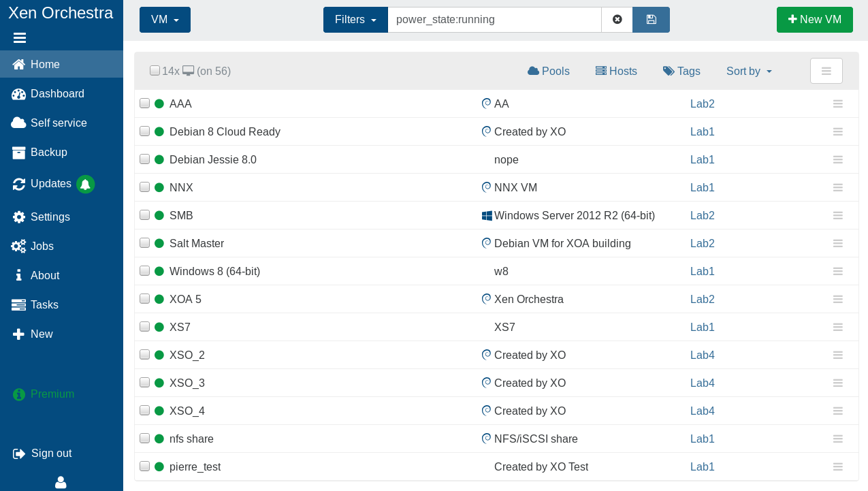Open the Backup sidebar menu item
Viewport: 868px width, 491px height.
[48, 153]
